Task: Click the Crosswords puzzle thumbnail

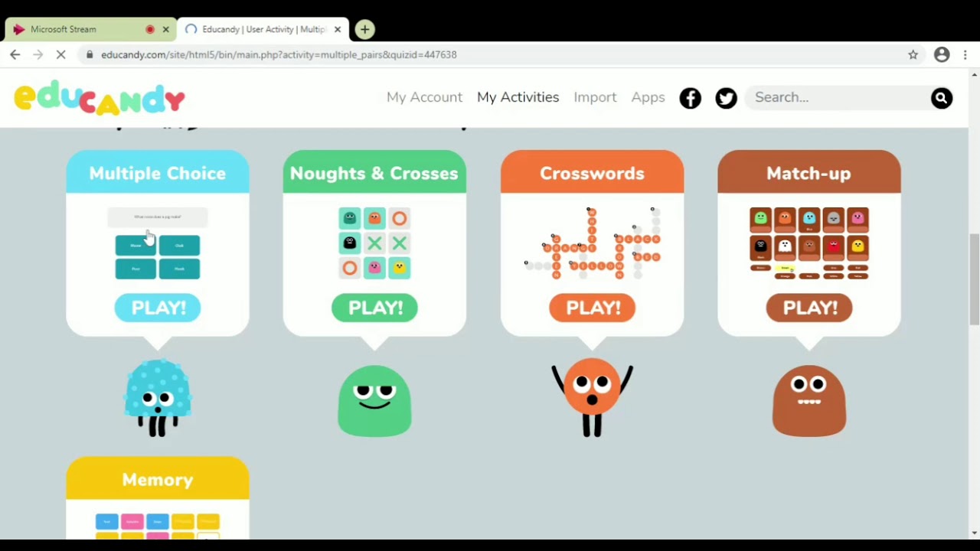Action: tap(592, 243)
